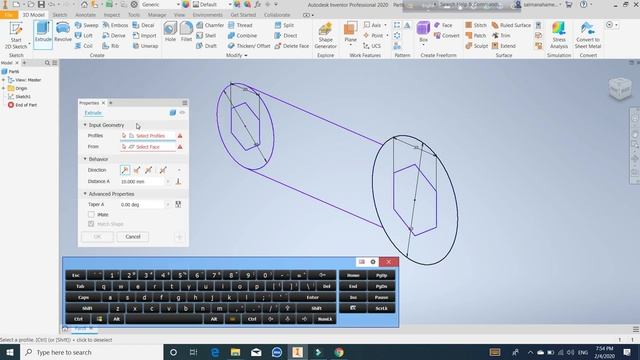
Task: Click the Distance A value field
Action: 142,181
